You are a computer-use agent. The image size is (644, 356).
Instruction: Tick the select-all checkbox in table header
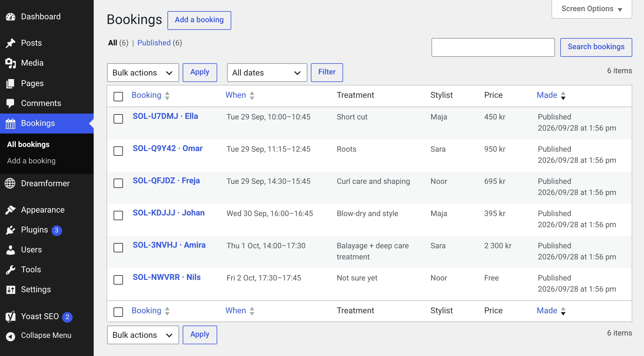(118, 96)
